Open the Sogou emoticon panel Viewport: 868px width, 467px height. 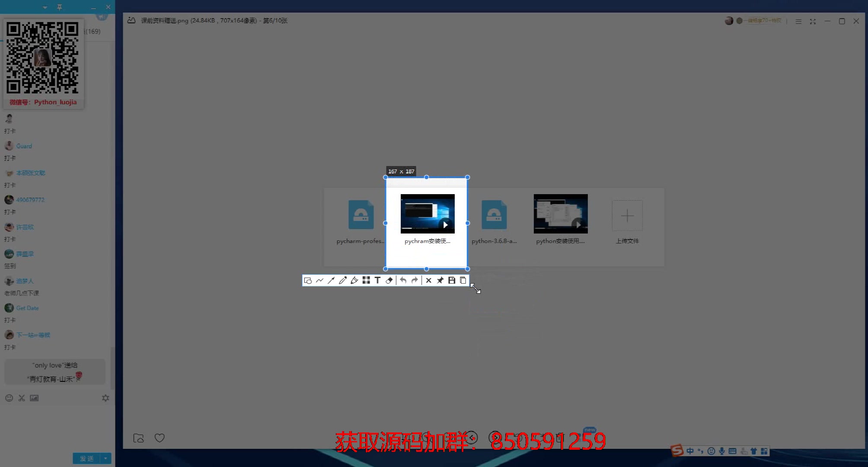pos(711,451)
